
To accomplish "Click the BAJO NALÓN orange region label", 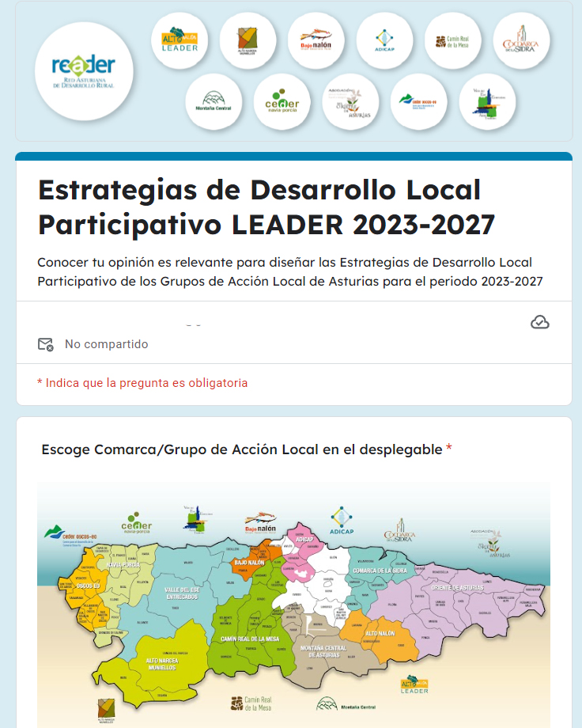I will pos(249,563).
